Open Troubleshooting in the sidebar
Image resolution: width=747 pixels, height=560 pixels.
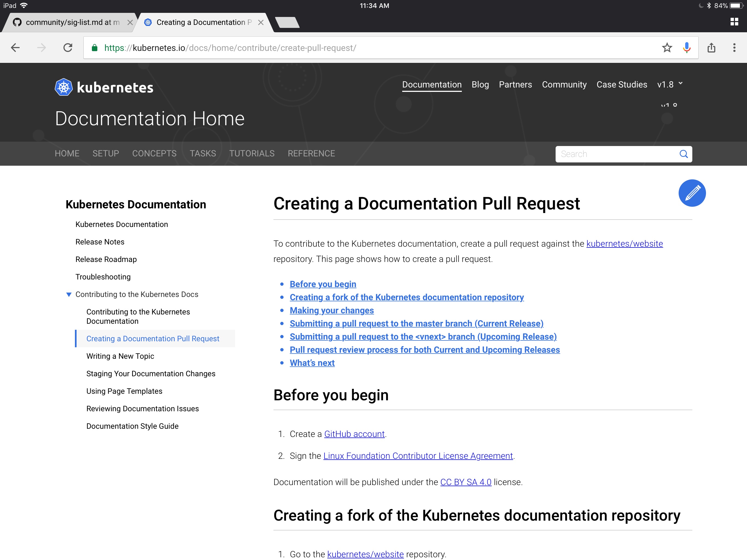coord(103,277)
